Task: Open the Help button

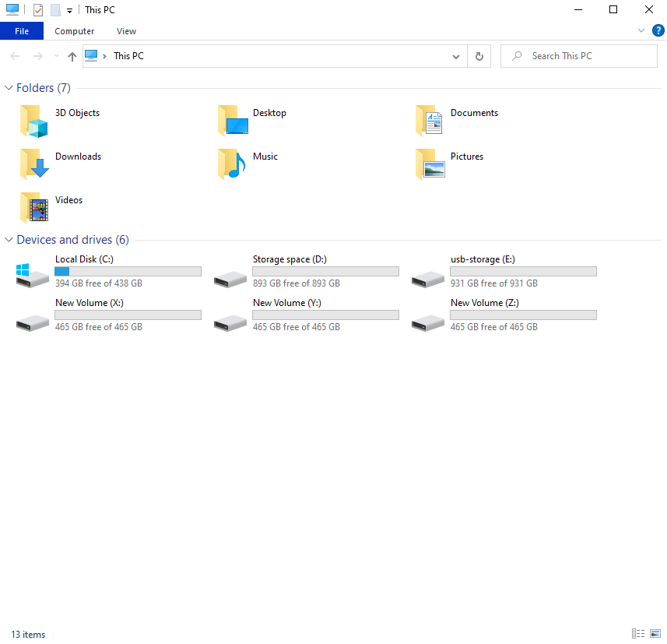Action: 658,30
